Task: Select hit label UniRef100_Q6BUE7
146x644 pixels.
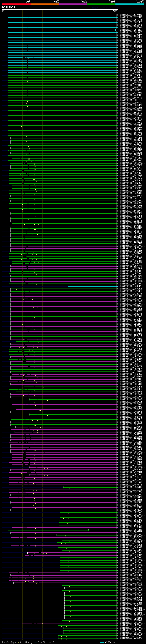Action: point(131,389)
